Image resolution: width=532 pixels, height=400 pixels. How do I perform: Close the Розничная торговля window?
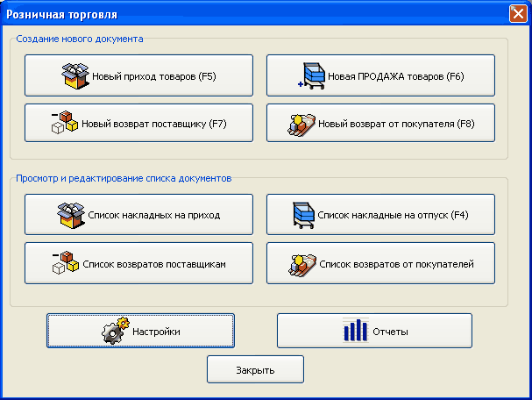(518, 14)
